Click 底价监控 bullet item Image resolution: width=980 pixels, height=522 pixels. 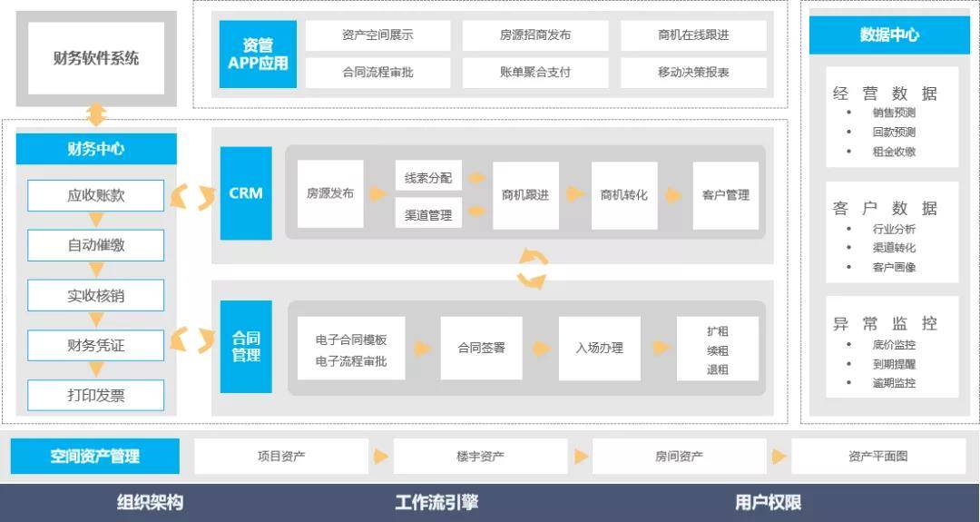pos(894,345)
